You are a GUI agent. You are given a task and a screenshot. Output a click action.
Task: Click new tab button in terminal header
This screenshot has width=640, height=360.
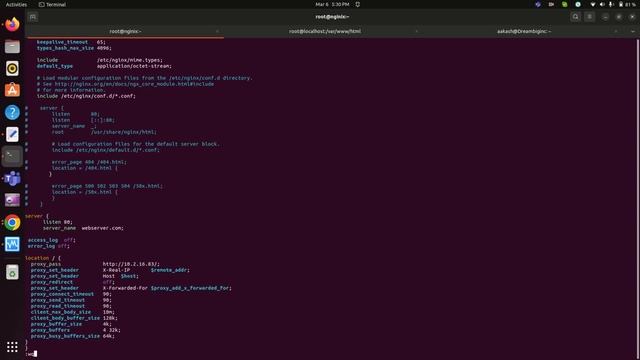(33, 17)
